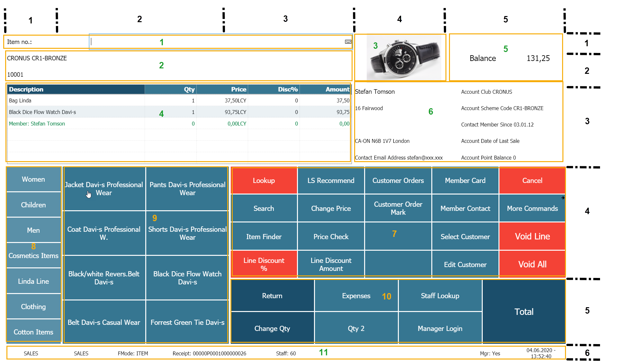Select the Linda Line category
The height and width of the screenshot is (364, 619).
point(33,281)
